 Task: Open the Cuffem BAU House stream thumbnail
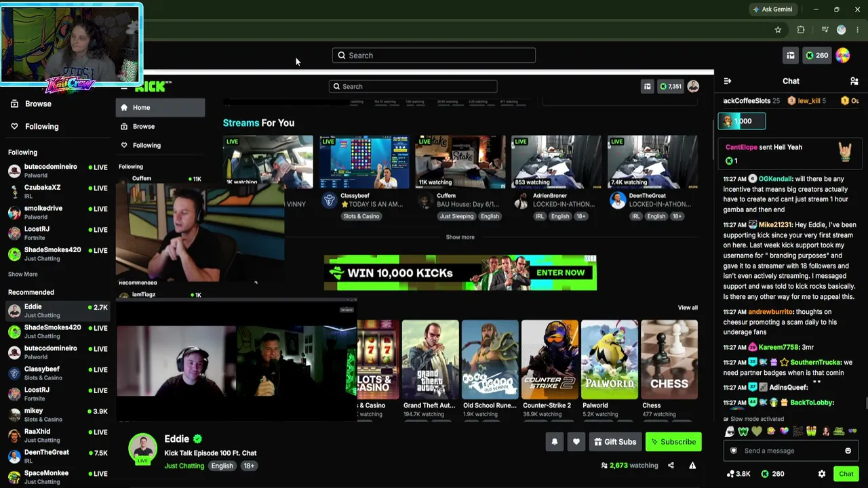click(x=460, y=162)
